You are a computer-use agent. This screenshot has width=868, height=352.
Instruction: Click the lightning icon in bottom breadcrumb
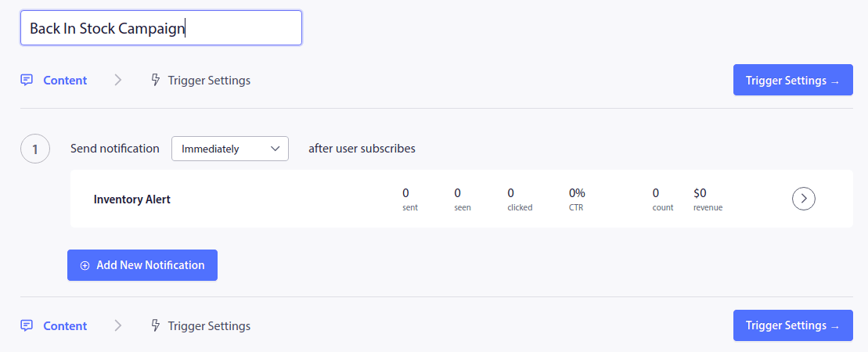[x=155, y=325]
